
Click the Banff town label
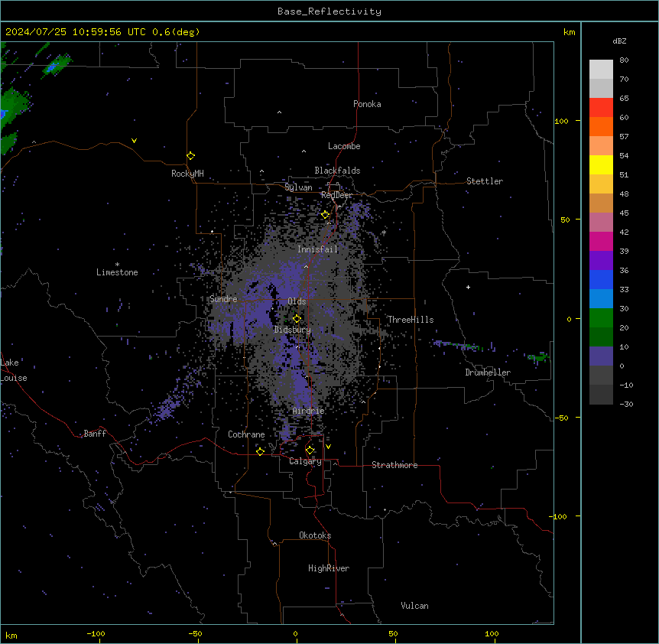click(x=95, y=434)
